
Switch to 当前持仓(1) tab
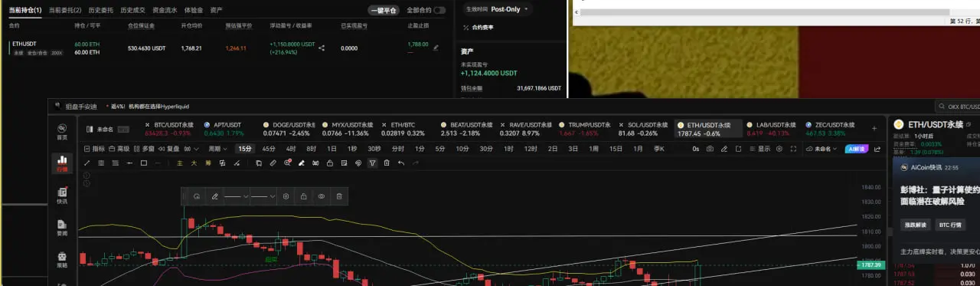[25, 11]
